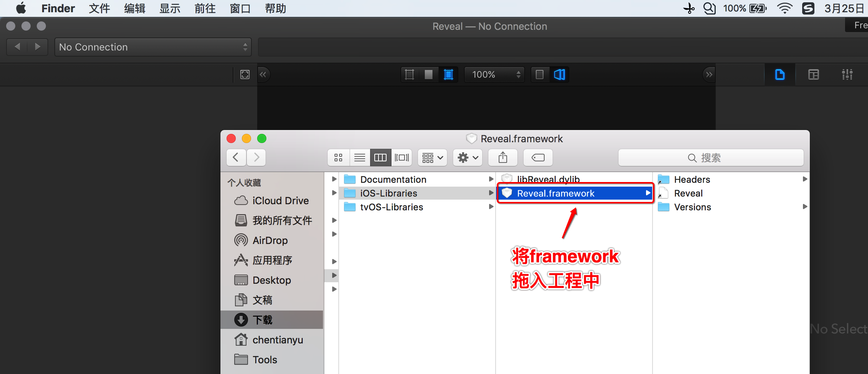Select the Versions folder
The height and width of the screenshot is (374, 868).
click(732, 207)
